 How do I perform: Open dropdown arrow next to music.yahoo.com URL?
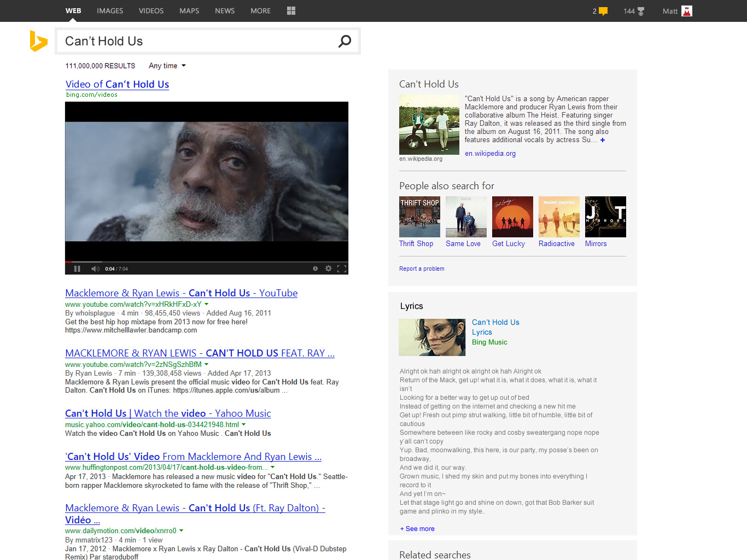pyautogui.click(x=243, y=424)
